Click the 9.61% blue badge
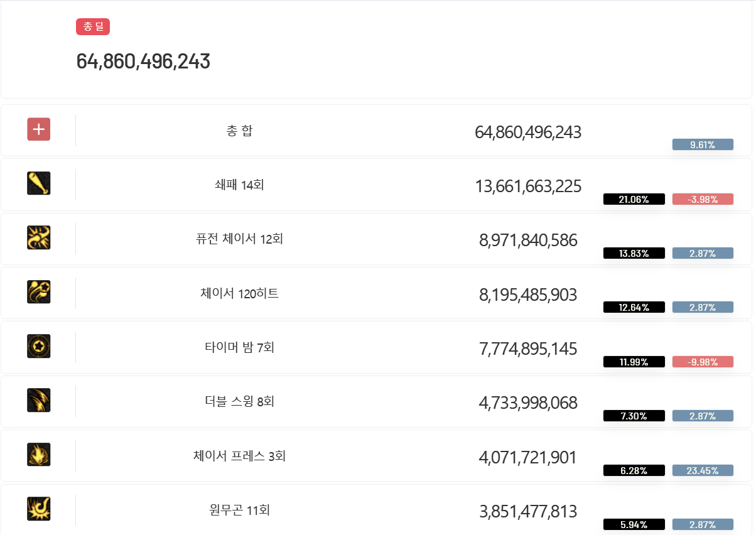 (703, 145)
